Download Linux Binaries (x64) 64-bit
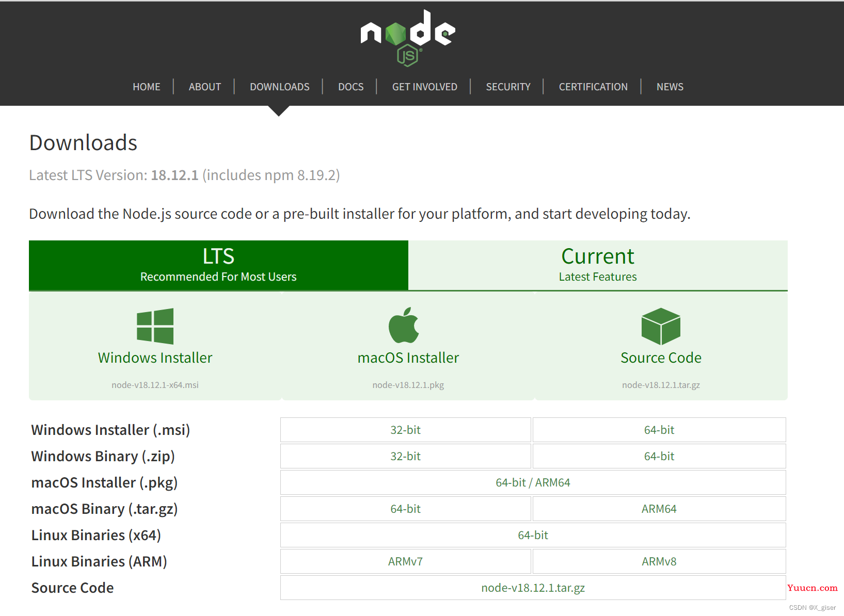The width and height of the screenshot is (844, 616). [x=533, y=535]
